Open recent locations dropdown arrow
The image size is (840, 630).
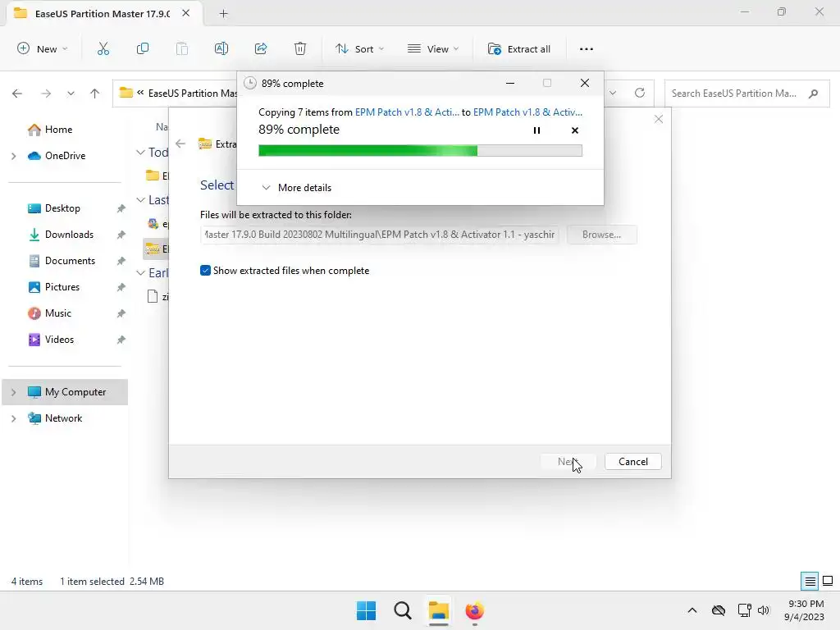pos(71,94)
